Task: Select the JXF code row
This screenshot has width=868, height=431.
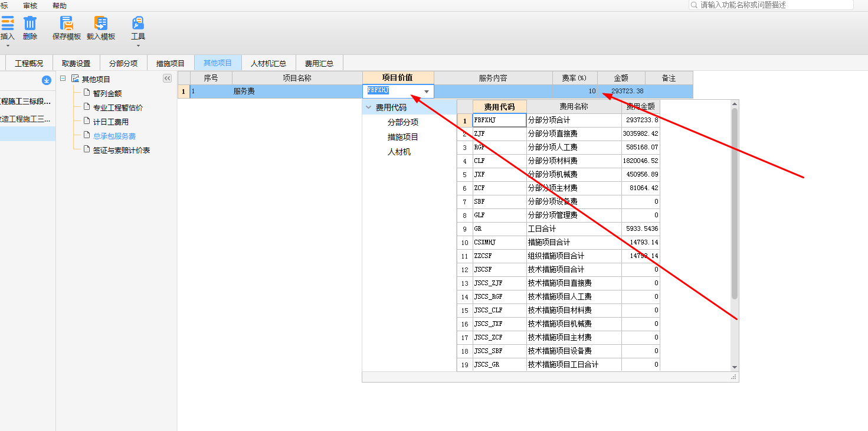Action: point(559,175)
